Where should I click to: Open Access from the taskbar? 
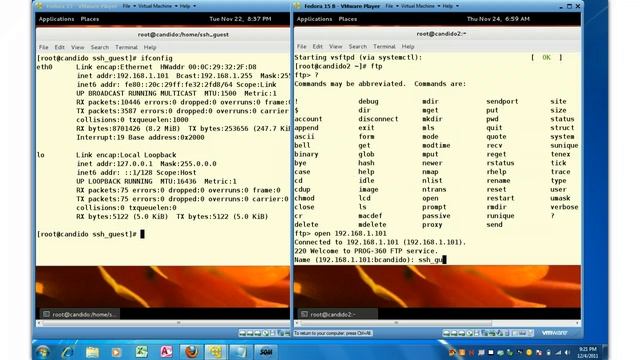point(166,352)
